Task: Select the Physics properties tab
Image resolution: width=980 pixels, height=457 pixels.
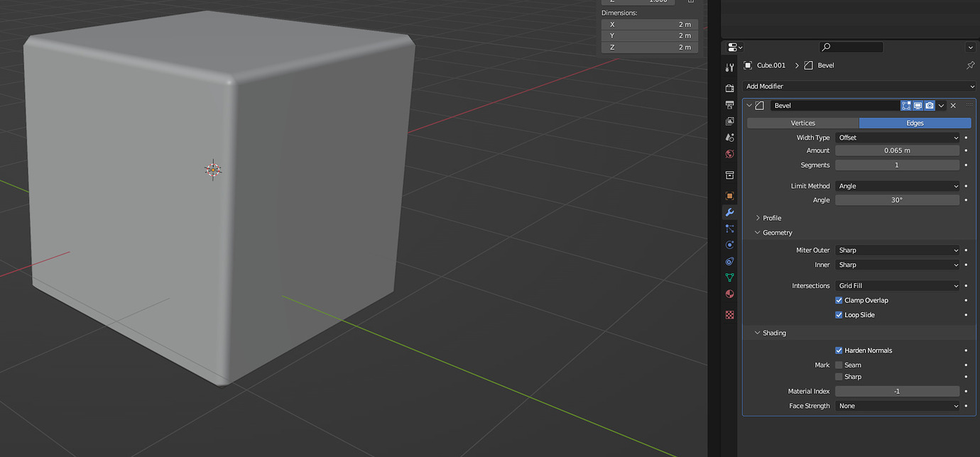Action: click(x=729, y=244)
